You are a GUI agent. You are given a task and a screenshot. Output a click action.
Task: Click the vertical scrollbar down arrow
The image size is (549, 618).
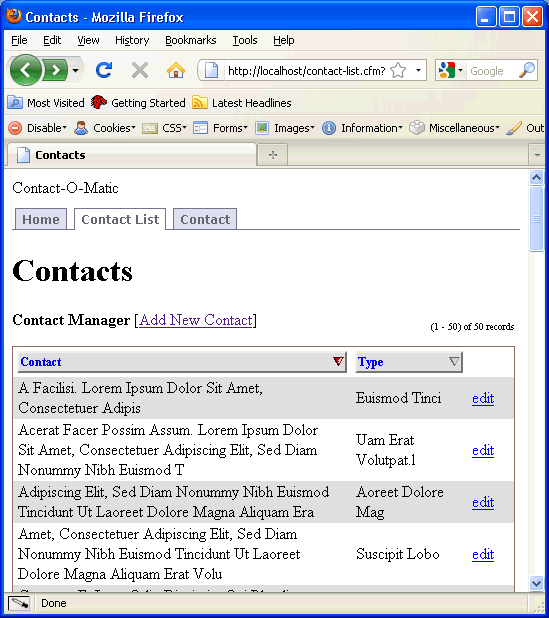point(536,583)
